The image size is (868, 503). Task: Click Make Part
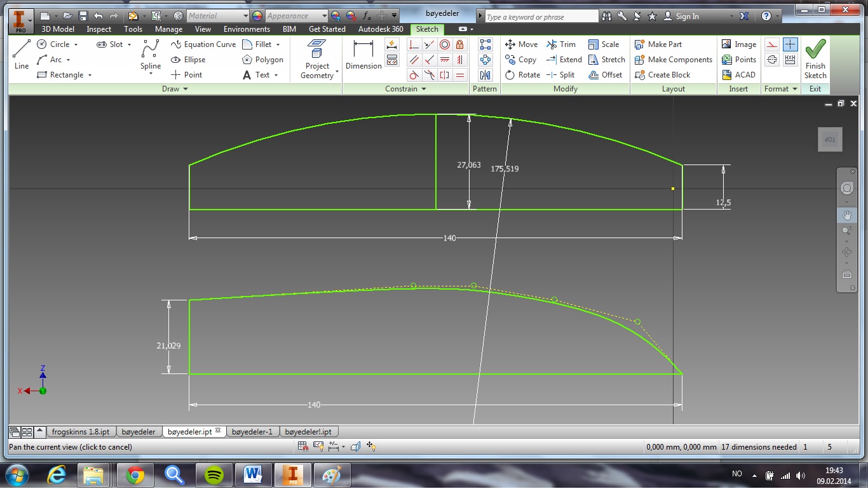pos(658,44)
